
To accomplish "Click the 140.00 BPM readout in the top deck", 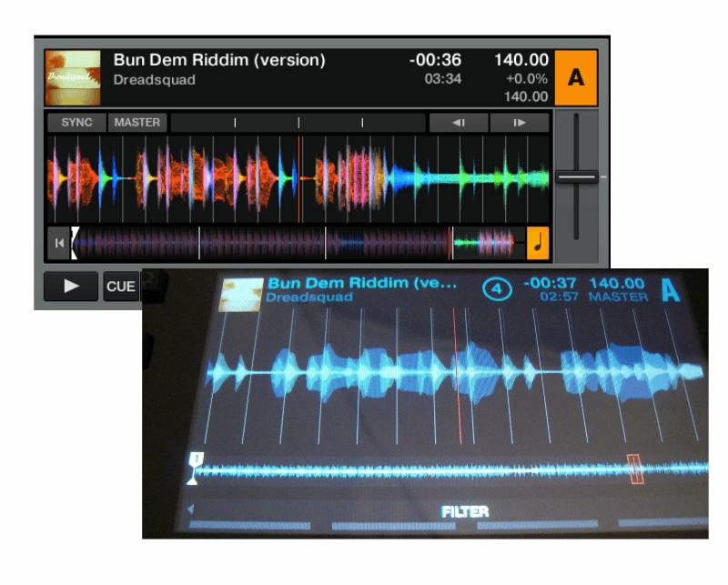I will [x=521, y=60].
